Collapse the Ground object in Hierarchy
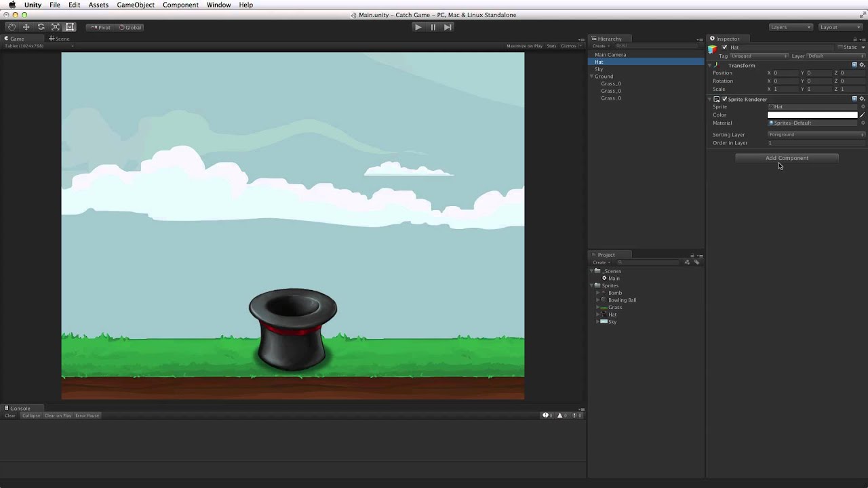 click(592, 77)
